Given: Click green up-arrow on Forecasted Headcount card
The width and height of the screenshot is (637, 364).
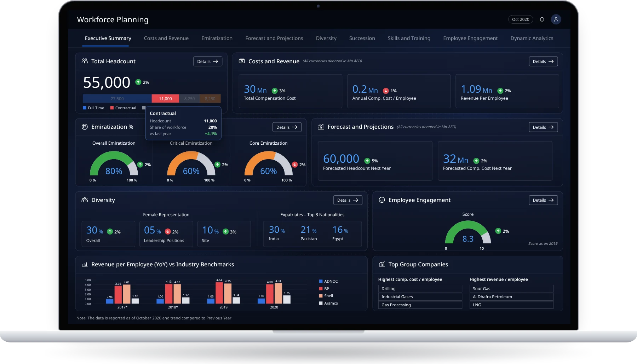Looking at the screenshot, I should [367, 161].
